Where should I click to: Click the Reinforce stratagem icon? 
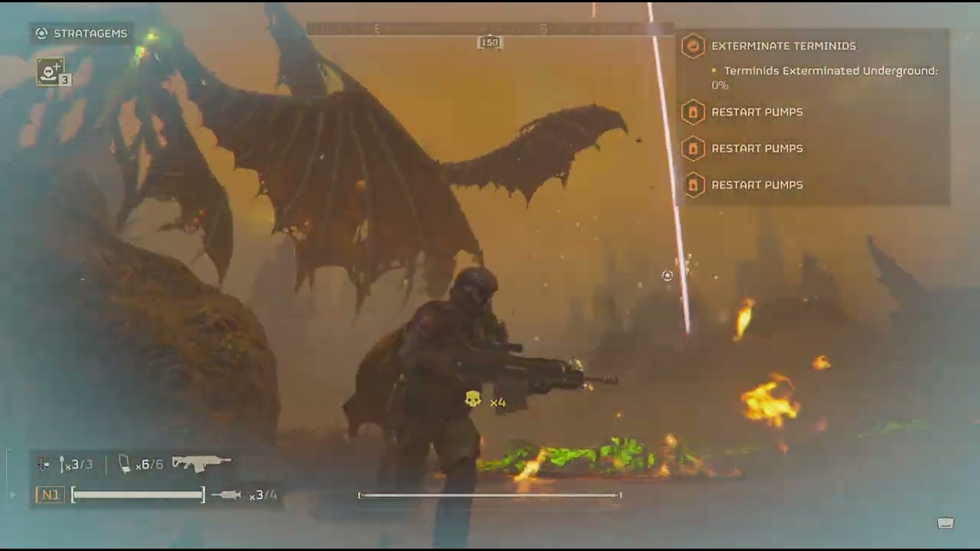52,72
